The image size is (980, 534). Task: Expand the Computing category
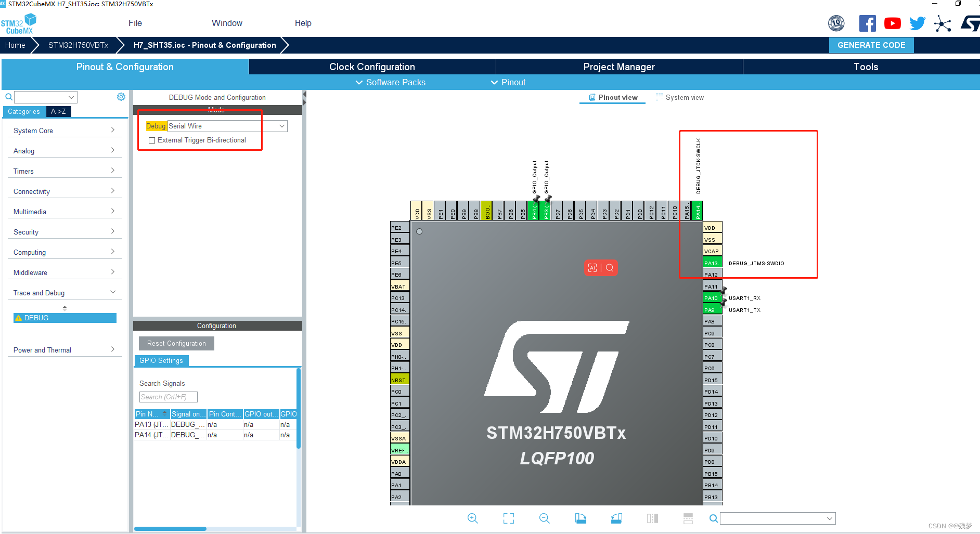tap(65, 252)
